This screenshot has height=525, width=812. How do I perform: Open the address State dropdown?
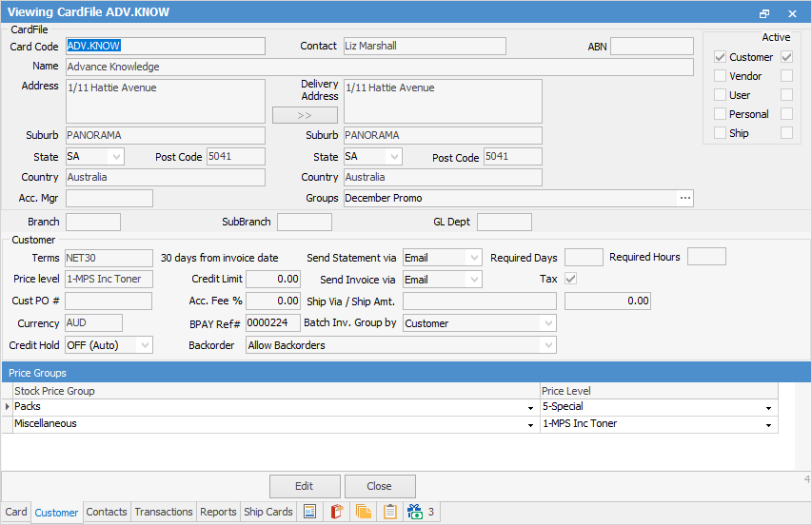tap(116, 156)
